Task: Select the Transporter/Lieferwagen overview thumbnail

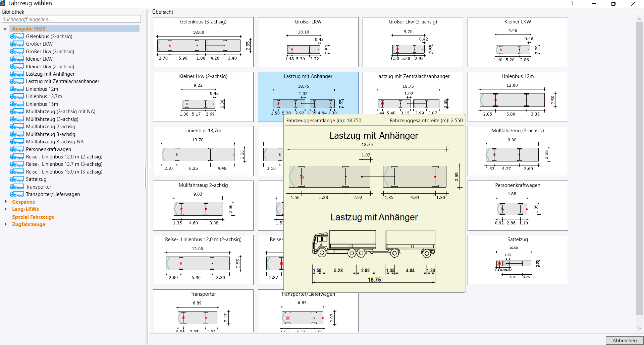Action: (308, 312)
